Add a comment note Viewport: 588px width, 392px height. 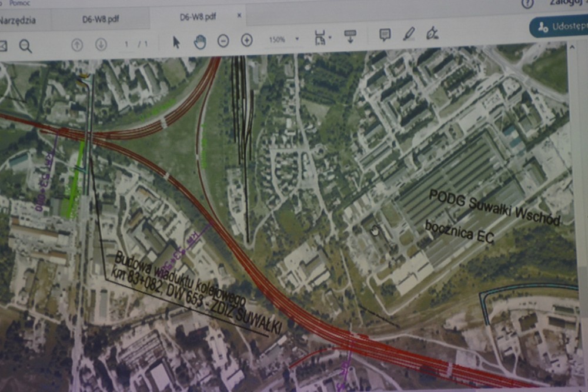pyautogui.click(x=385, y=35)
